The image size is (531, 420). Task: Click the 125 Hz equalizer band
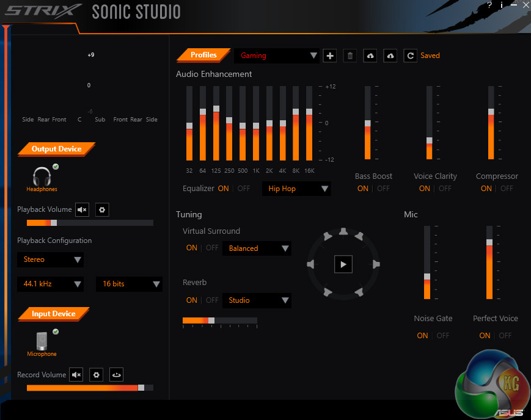(x=216, y=123)
